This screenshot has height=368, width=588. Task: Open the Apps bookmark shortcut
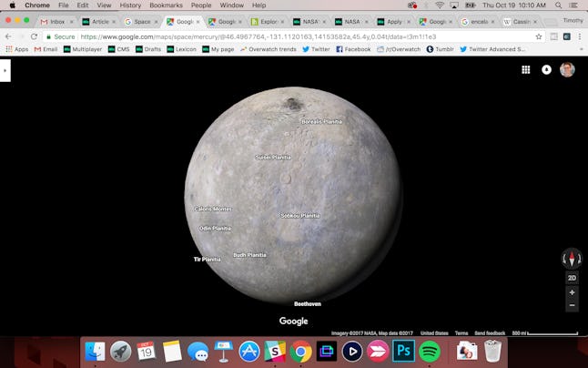[x=17, y=49]
